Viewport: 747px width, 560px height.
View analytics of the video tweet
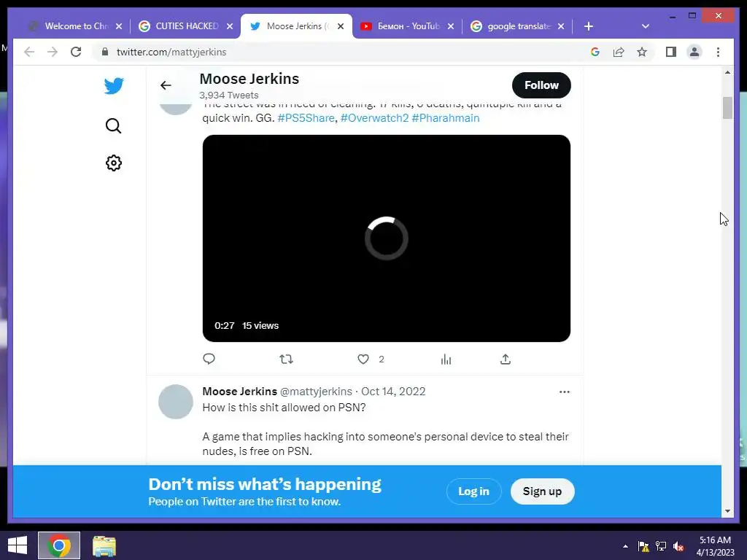coord(446,359)
